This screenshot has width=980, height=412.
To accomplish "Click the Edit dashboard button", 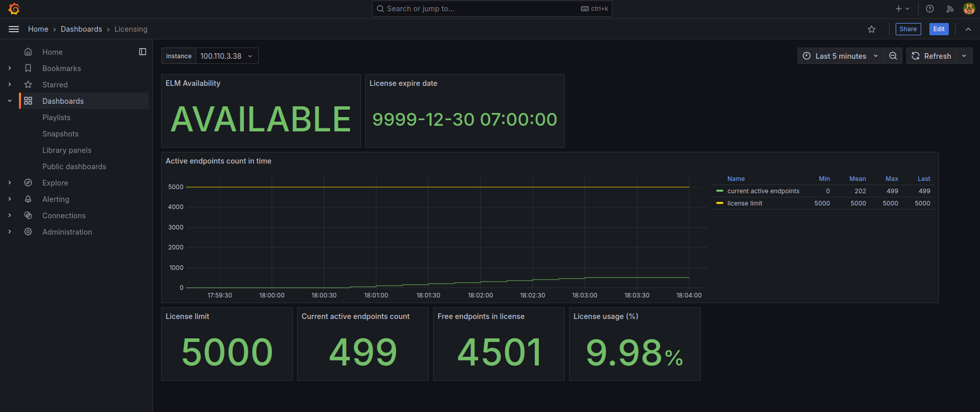I will (x=939, y=29).
